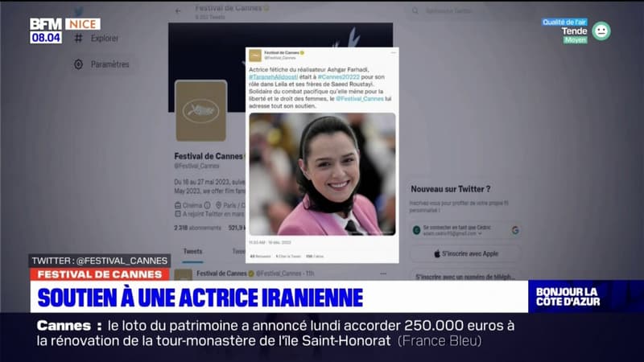Click the small avatar in the tweet card

tap(255, 55)
